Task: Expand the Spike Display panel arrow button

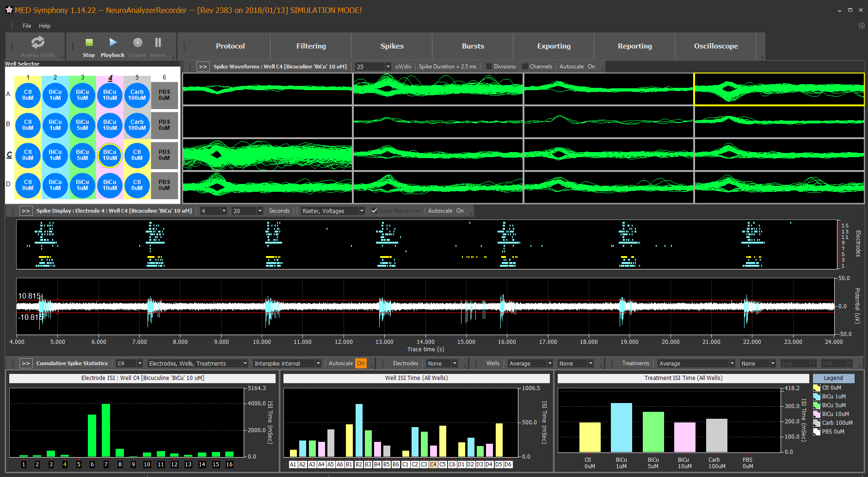Action: pyautogui.click(x=25, y=211)
